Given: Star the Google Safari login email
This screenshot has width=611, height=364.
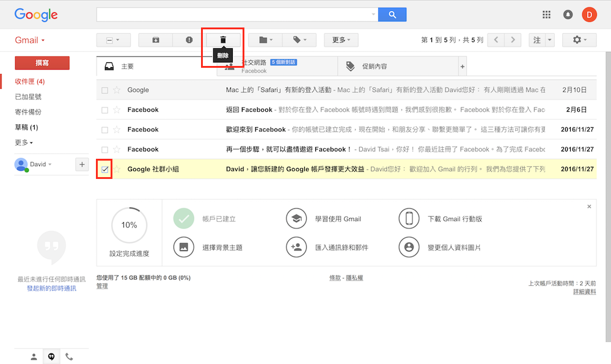Looking at the screenshot, I should 117,90.
